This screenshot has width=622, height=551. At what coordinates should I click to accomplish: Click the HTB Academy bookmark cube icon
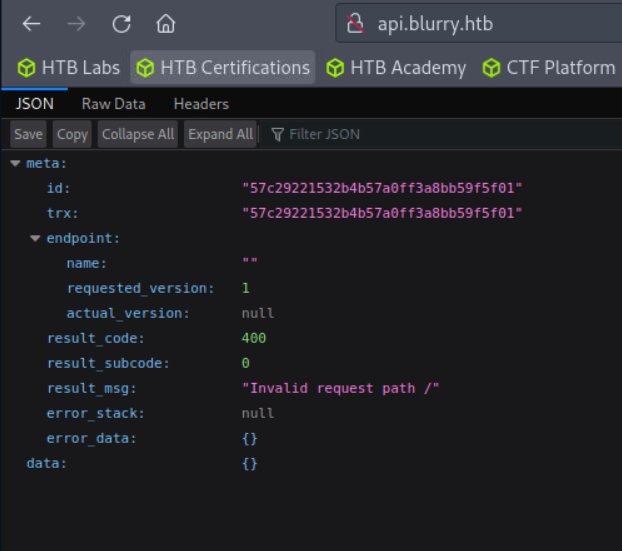point(335,68)
